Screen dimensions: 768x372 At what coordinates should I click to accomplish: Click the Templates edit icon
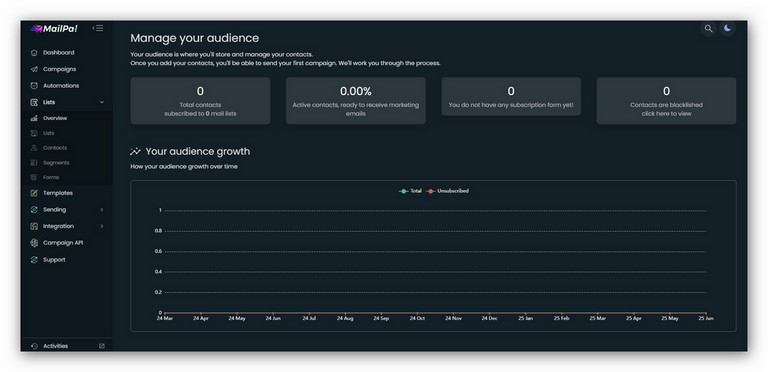[34, 193]
